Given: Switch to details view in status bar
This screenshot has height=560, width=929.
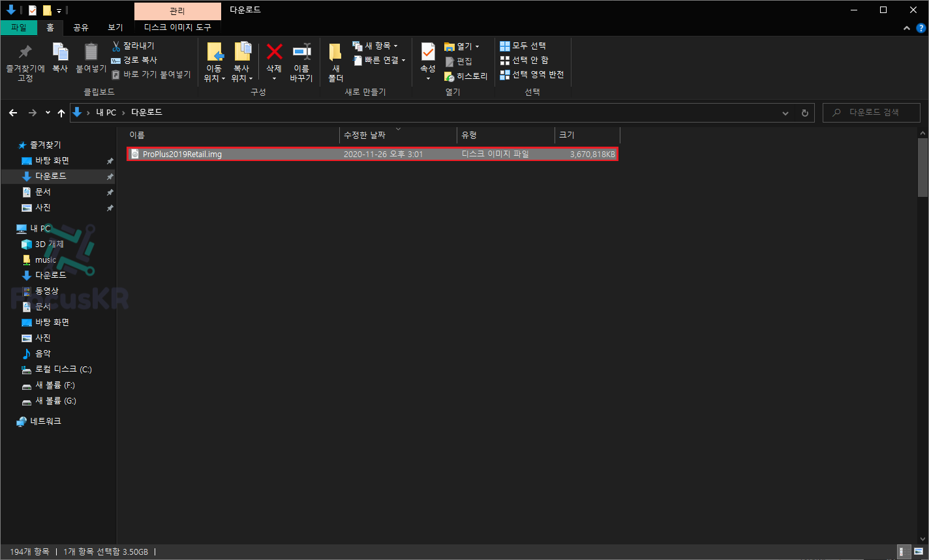Looking at the screenshot, I should pyautogui.click(x=904, y=552).
